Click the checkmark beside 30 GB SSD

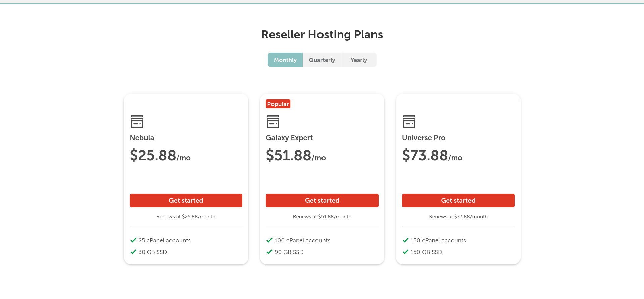133,252
